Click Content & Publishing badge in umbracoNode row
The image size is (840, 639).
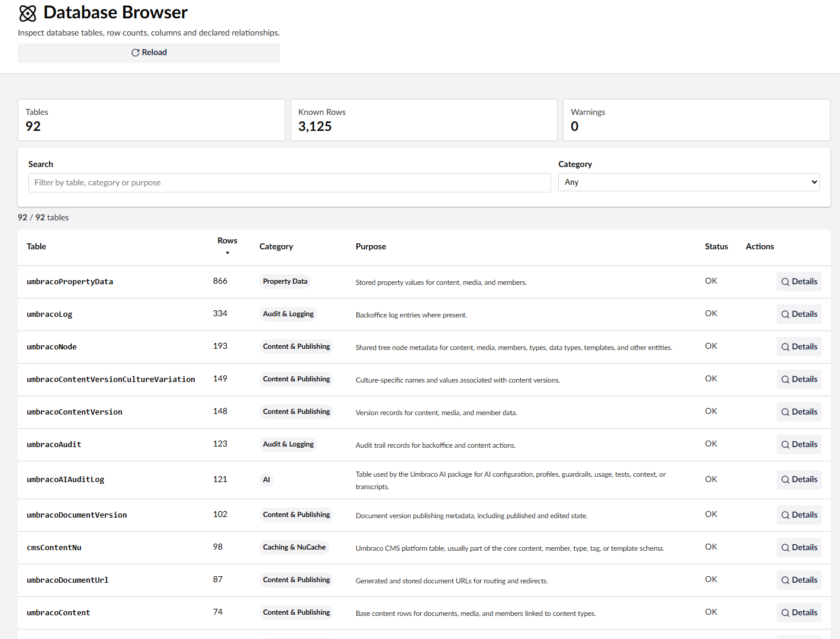[x=297, y=346]
